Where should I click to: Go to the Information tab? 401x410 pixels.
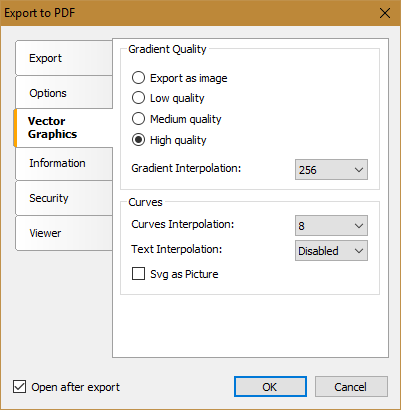[x=64, y=163]
